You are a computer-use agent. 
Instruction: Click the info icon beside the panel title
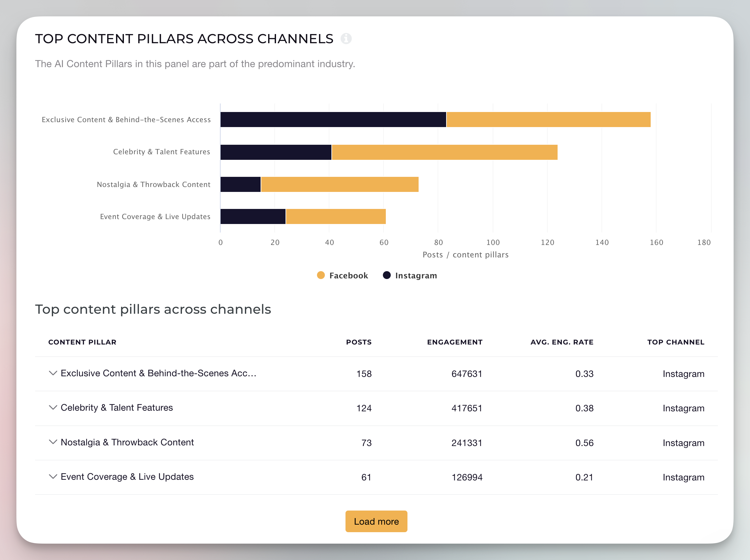coord(346,39)
